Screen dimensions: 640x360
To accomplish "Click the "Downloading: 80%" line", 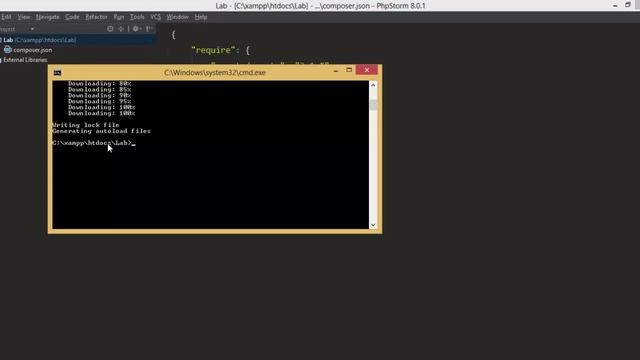I will point(99,84).
